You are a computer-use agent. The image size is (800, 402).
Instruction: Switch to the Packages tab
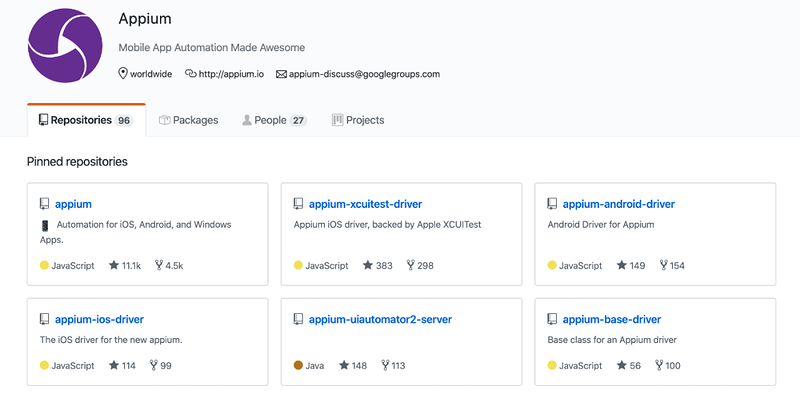pyautogui.click(x=188, y=120)
